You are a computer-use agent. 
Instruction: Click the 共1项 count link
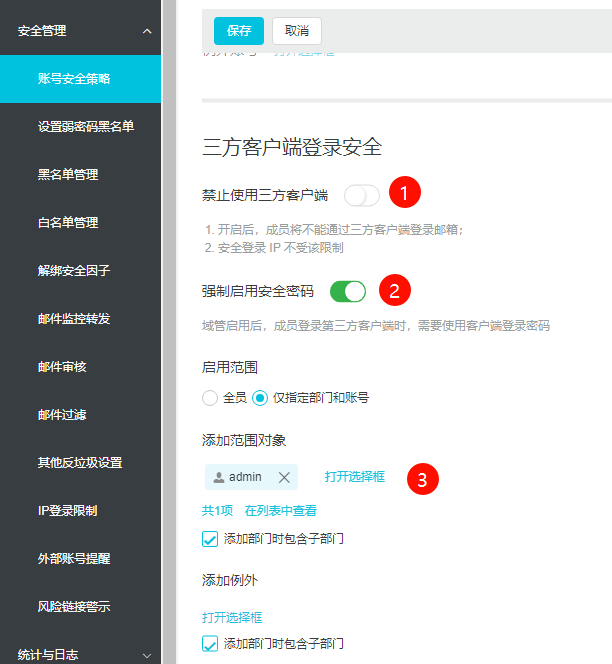[217, 511]
